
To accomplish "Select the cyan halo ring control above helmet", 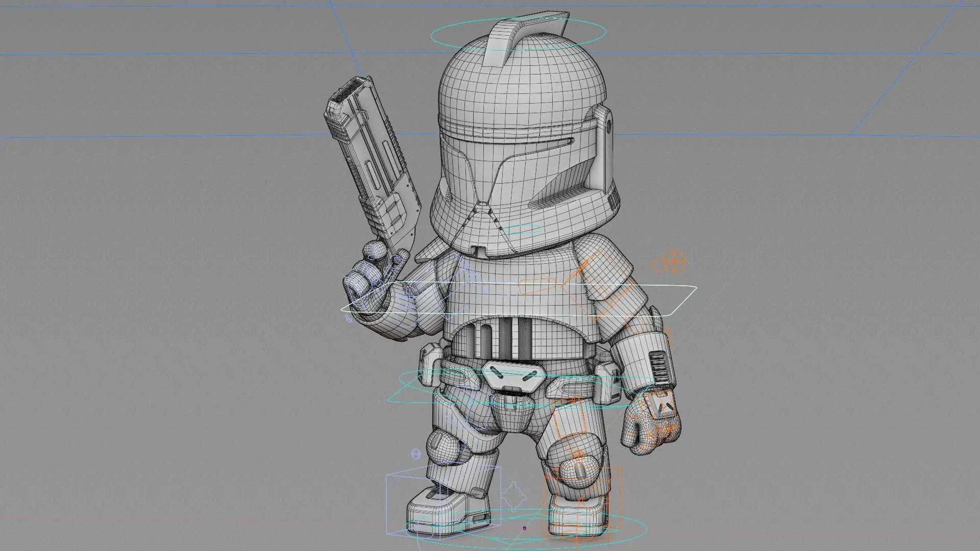I will coord(519,34).
